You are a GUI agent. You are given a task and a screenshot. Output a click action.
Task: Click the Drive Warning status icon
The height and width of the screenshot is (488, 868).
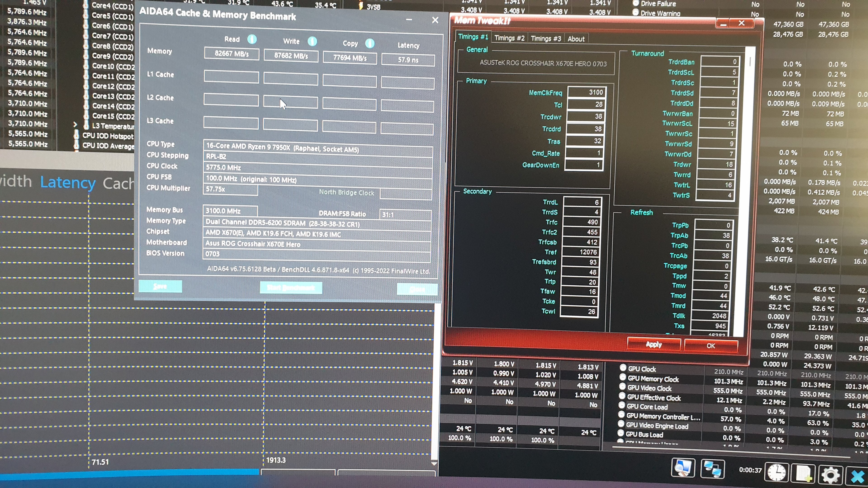pos(635,12)
